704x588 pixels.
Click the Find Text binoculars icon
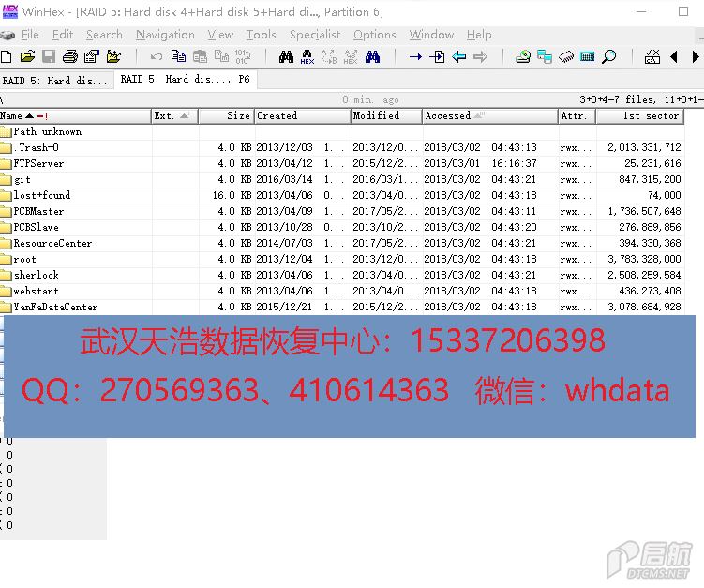point(286,57)
